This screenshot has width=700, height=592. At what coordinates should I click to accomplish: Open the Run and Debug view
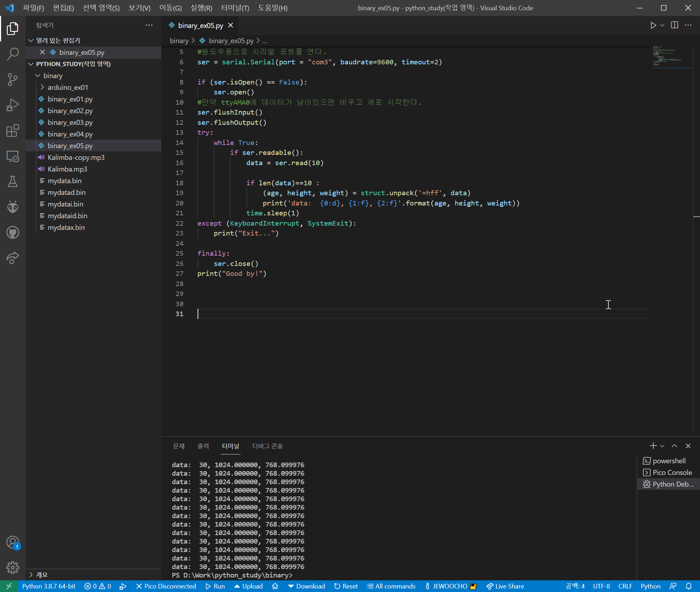coord(13,105)
